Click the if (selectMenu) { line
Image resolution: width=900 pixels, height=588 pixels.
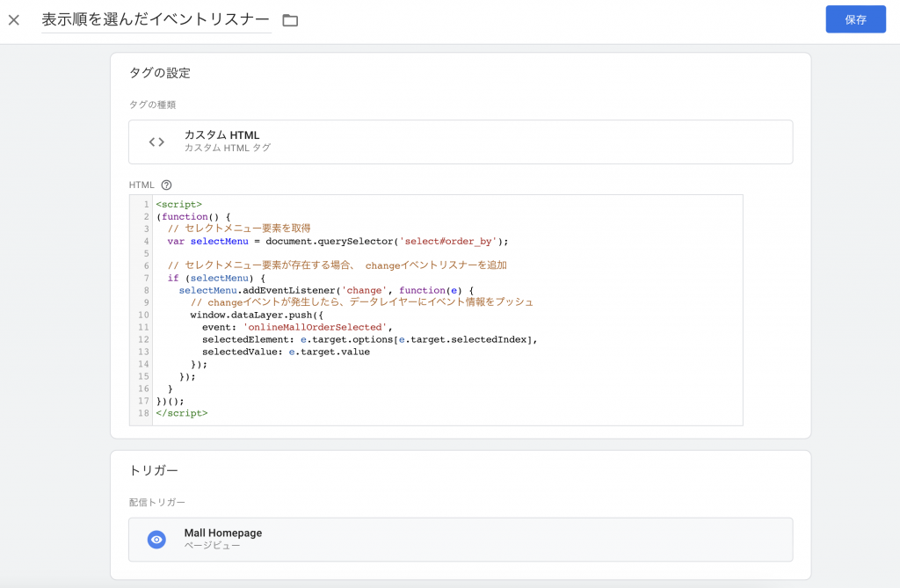(x=216, y=278)
